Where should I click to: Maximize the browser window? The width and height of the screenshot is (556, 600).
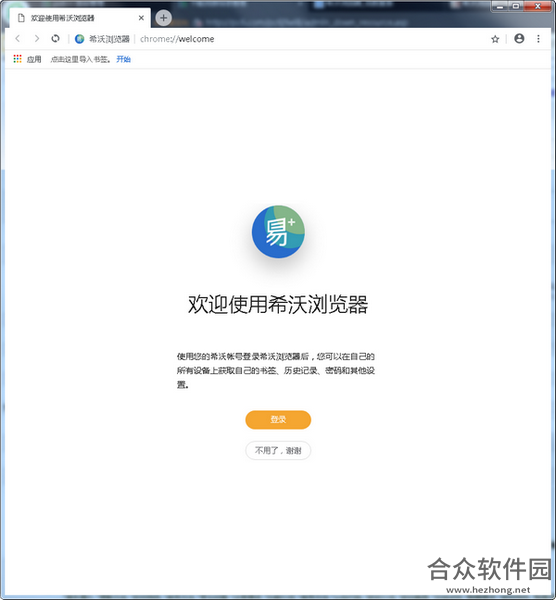(x=516, y=6)
